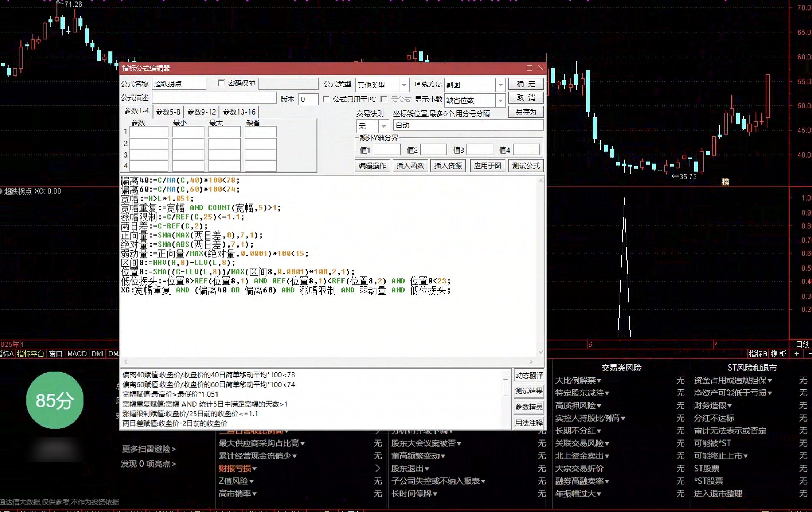Image resolution: width=812 pixels, height=512 pixels.
Task: Expand the Z值风险 item
Action: (236, 481)
